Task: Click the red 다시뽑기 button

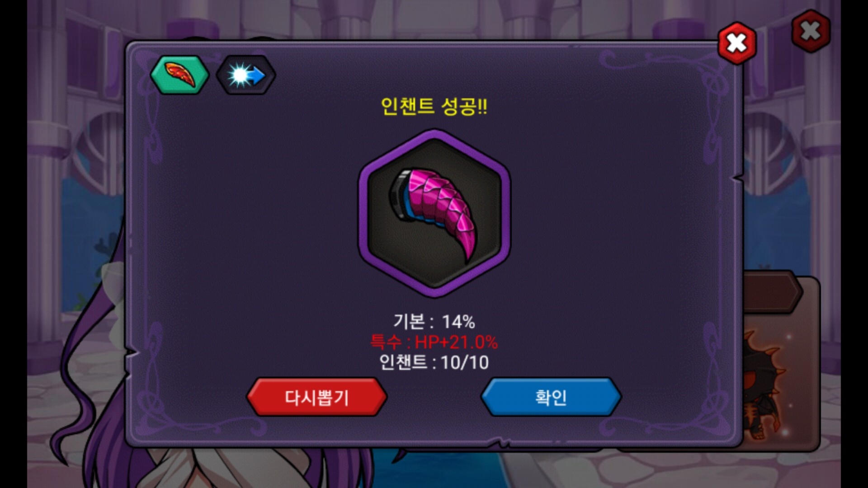Action: (317, 397)
